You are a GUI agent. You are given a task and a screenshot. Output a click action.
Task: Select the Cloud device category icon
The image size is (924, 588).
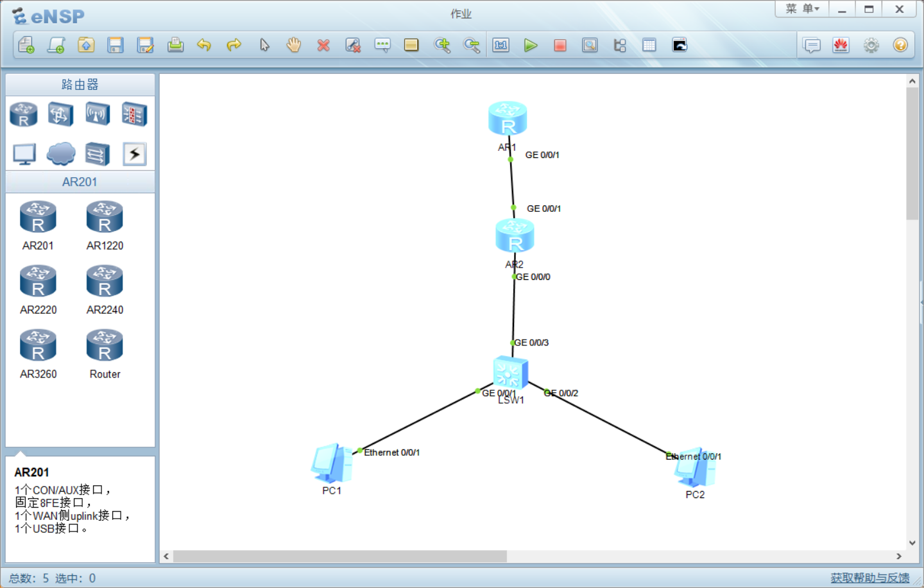pos(61,154)
